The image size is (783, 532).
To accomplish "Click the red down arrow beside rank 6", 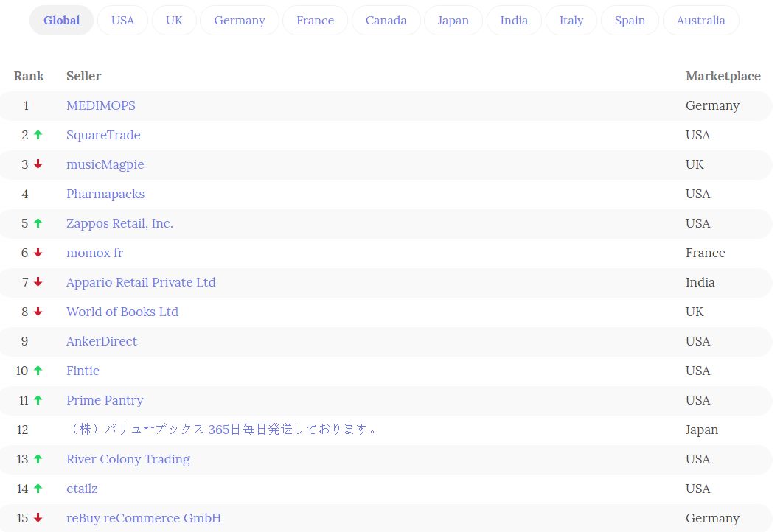I will [x=38, y=253].
